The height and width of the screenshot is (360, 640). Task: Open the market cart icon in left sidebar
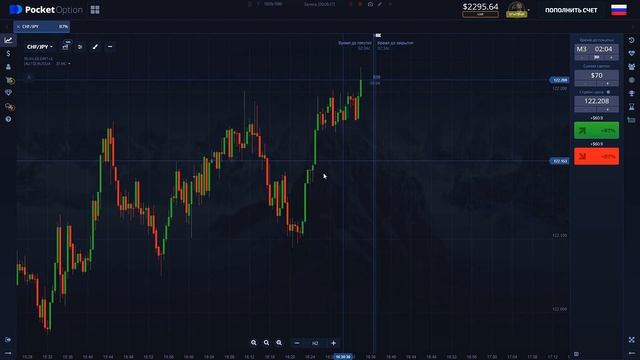coord(9,80)
